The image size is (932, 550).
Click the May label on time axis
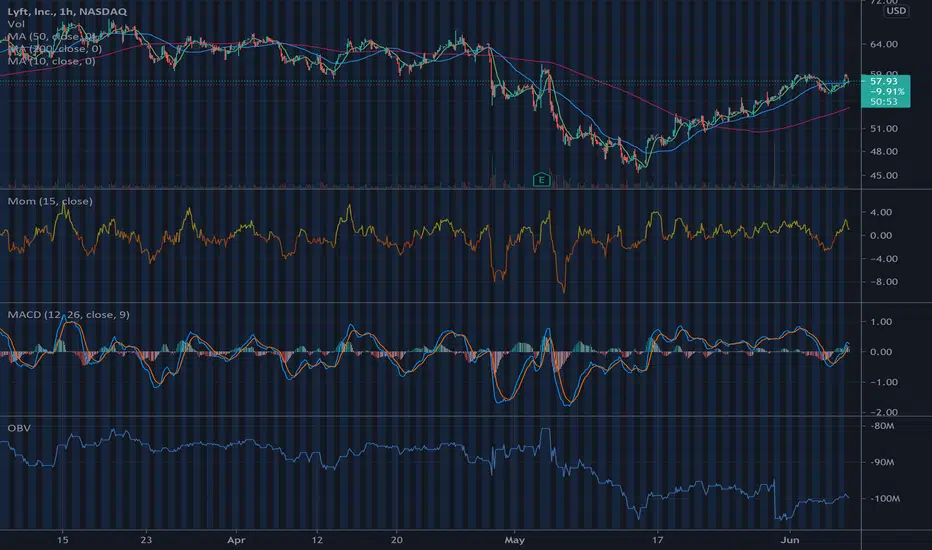(x=515, y=540)
